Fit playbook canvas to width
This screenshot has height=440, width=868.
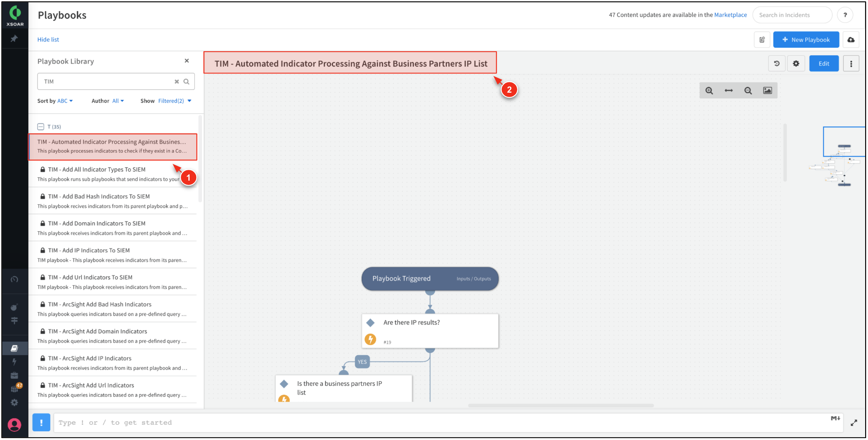(x=729, y=90)
